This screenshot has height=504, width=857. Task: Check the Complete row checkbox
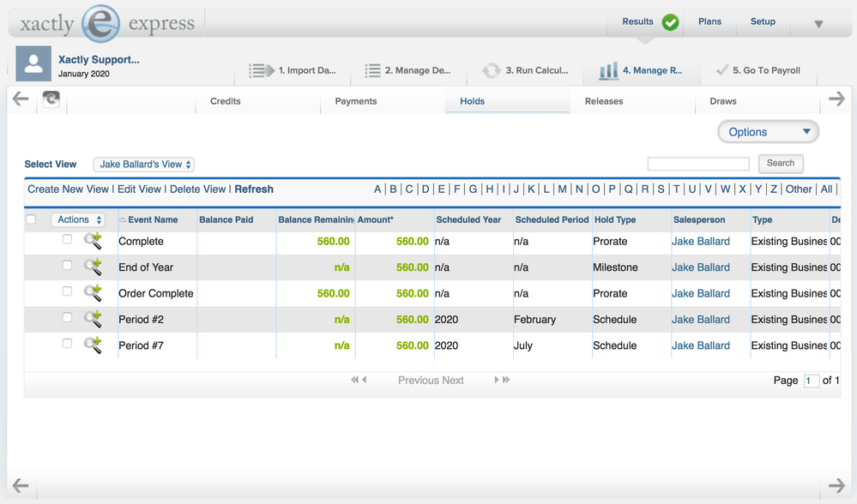[67, 239]
